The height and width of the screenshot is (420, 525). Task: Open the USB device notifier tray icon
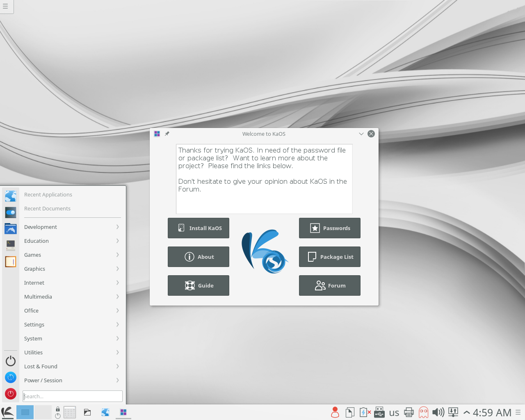point(379,412)
